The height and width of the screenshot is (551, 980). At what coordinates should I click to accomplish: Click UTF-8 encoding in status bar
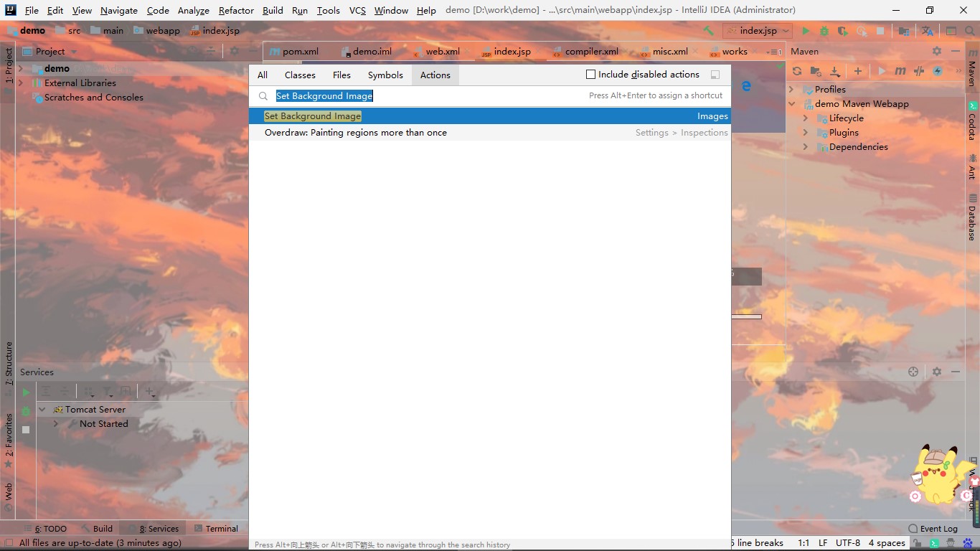848,543
